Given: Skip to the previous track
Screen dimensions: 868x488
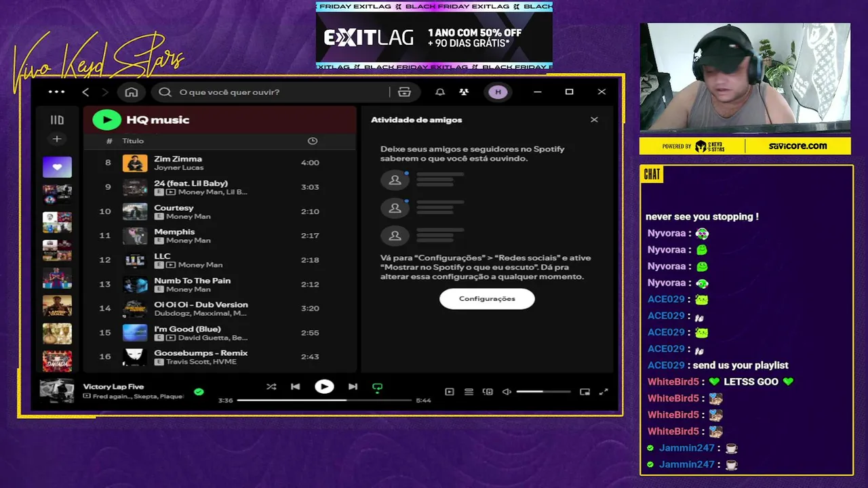Looking at the screenshot, I should pyautogui.click(x=296, y=387).
